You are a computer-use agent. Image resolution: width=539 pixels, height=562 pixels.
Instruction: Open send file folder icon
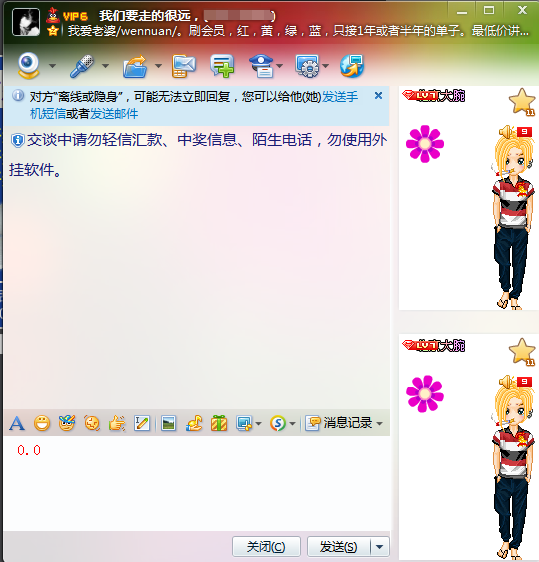(135, 66)
